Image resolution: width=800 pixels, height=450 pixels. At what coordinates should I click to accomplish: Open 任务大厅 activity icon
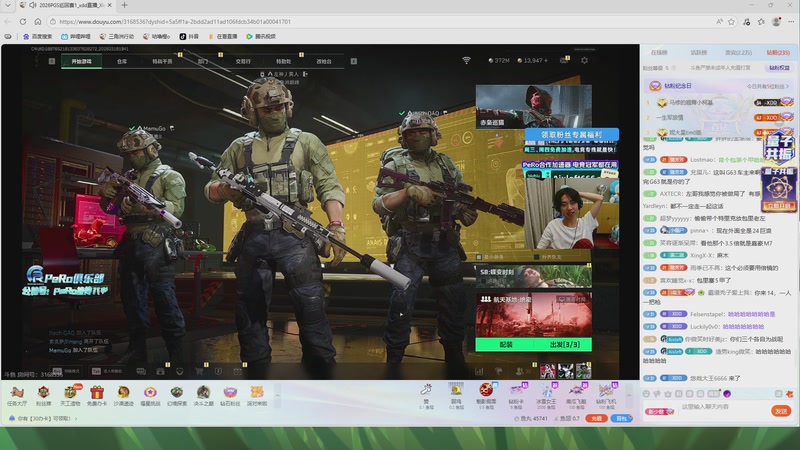click(17, 396)
